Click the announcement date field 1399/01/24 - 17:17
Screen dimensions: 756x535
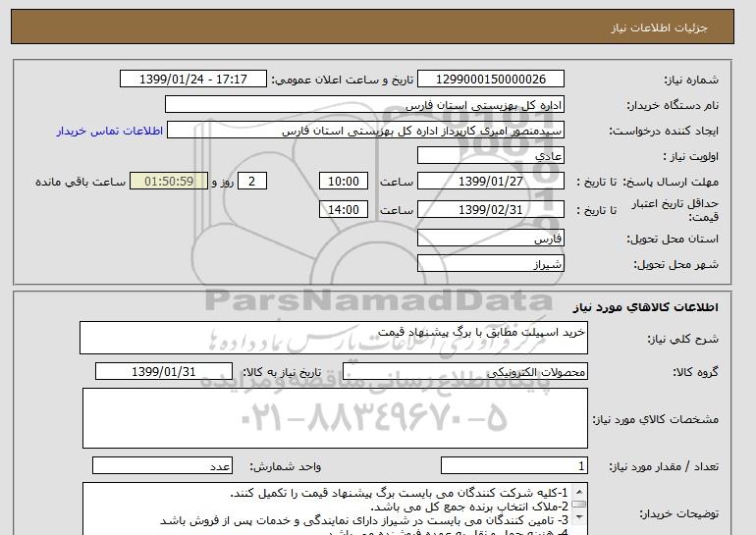coord(192,80)
